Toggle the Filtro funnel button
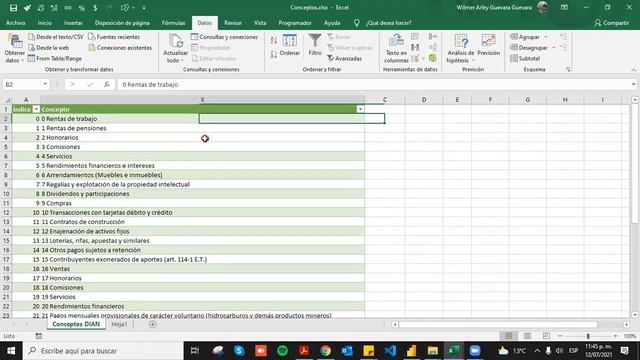The image size is (640, 360). 315,46
